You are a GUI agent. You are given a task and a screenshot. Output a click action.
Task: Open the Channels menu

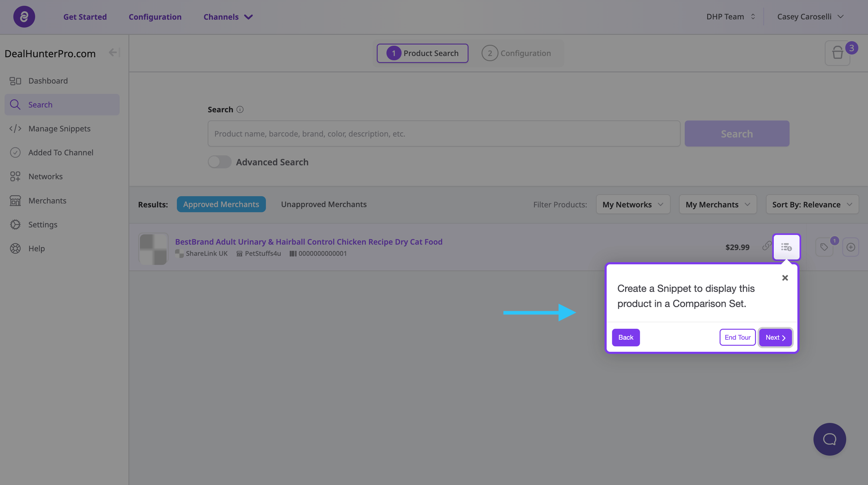point(228,17)
